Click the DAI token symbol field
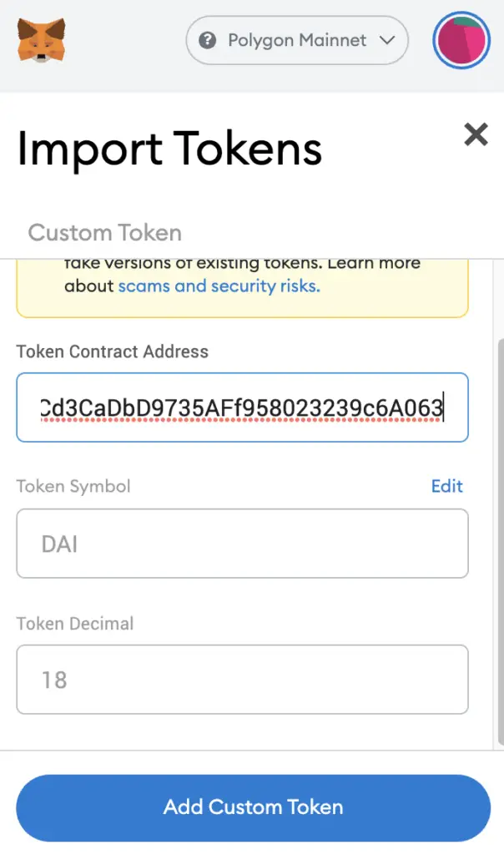 click(x=243, y=544)
